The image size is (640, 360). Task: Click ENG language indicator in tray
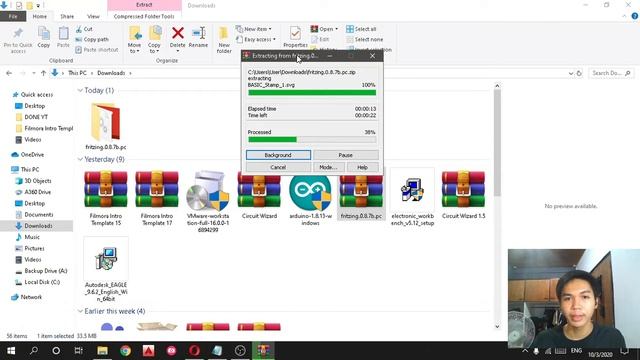(576, 351)
